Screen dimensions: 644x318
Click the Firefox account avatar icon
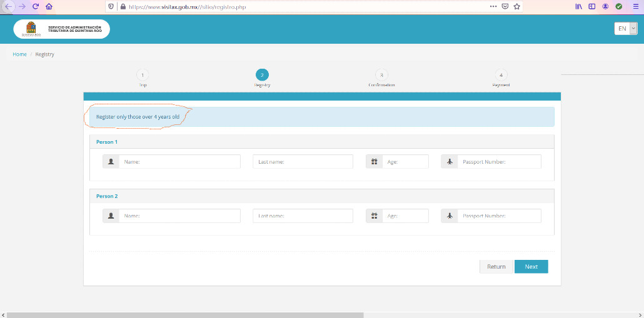[x=605, y=6]
